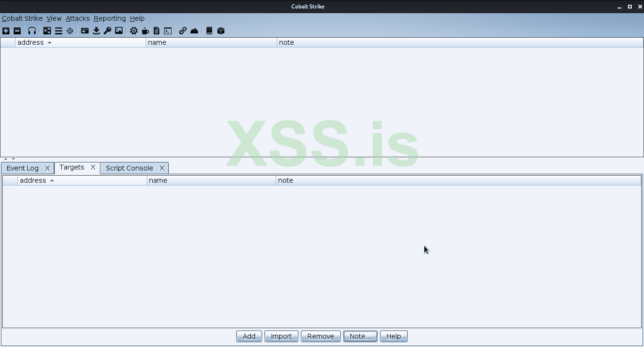
Task: Generate Windows executable with the gear icon
Action: pyautogui.click(x=134, y=31)
